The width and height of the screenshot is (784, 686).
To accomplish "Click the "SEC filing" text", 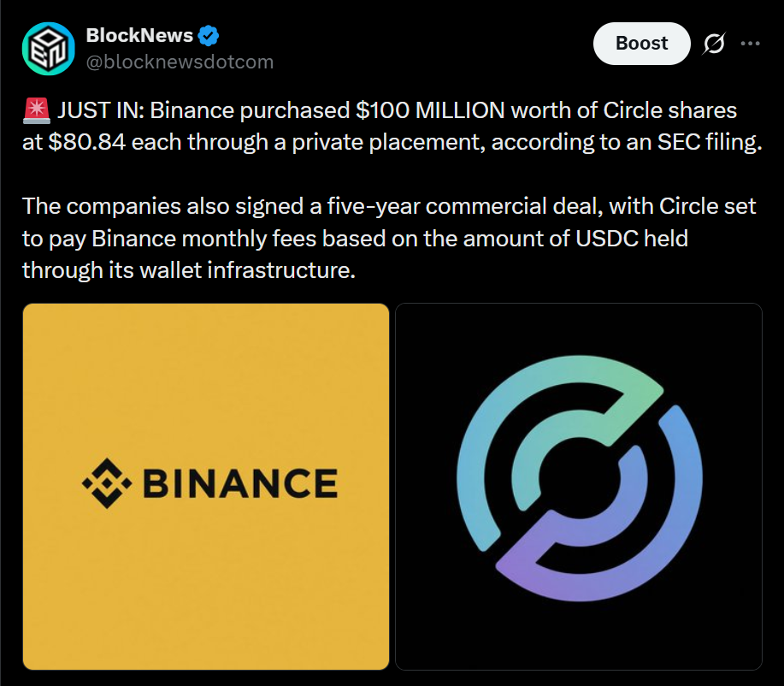I will (710, 143).
